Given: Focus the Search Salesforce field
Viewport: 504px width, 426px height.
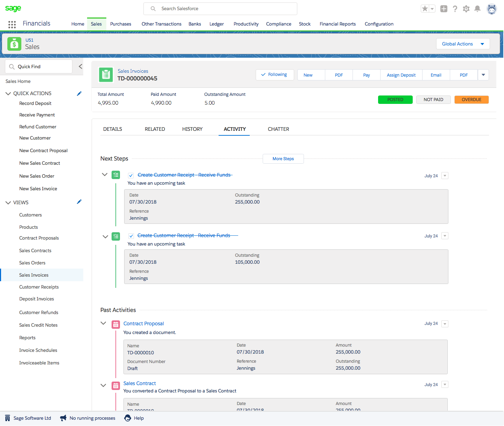Looking at the screenshot, I should (220, 9).
